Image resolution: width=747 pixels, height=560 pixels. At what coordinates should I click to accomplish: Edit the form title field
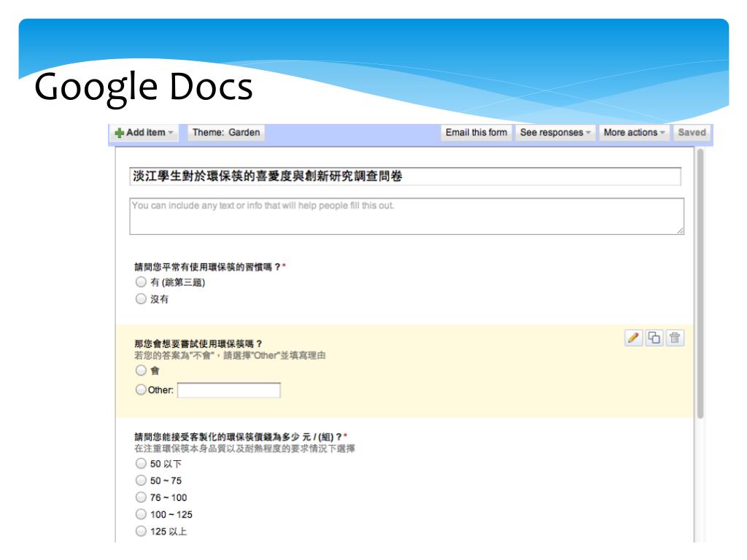pos(405,176)
